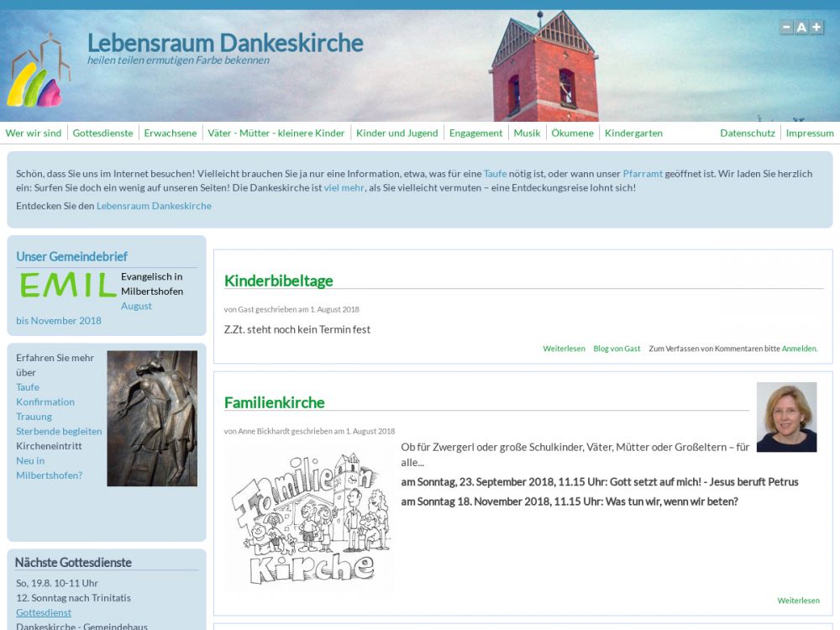840x630 pixels.
Task: Go to the Kindergarten menu item
Action: 633,133
